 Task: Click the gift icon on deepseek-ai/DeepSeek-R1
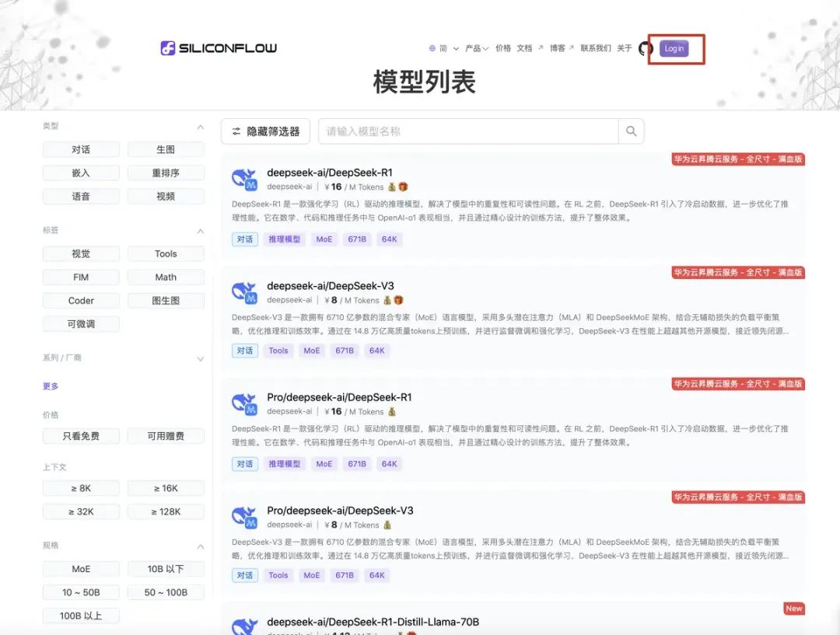click(404, 187)
